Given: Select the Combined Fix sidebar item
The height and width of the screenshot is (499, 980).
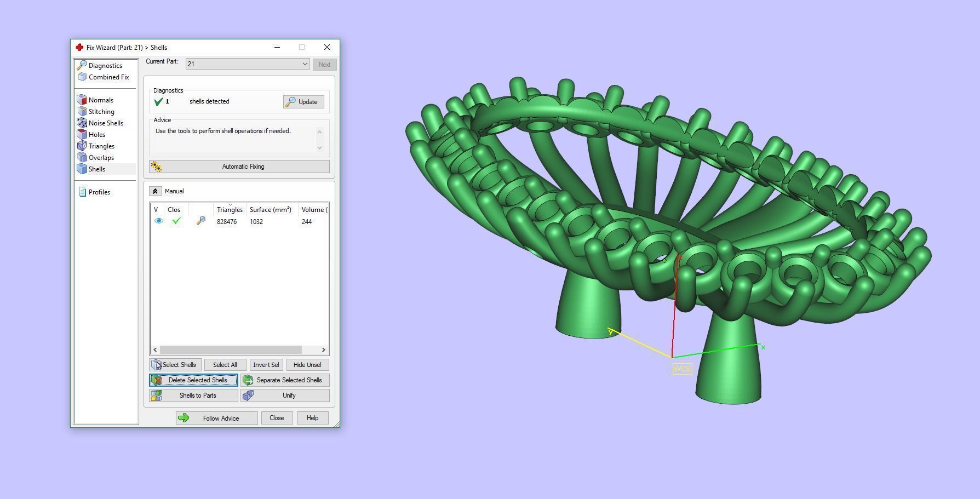Looking at the screenshot, I should 108,77.
